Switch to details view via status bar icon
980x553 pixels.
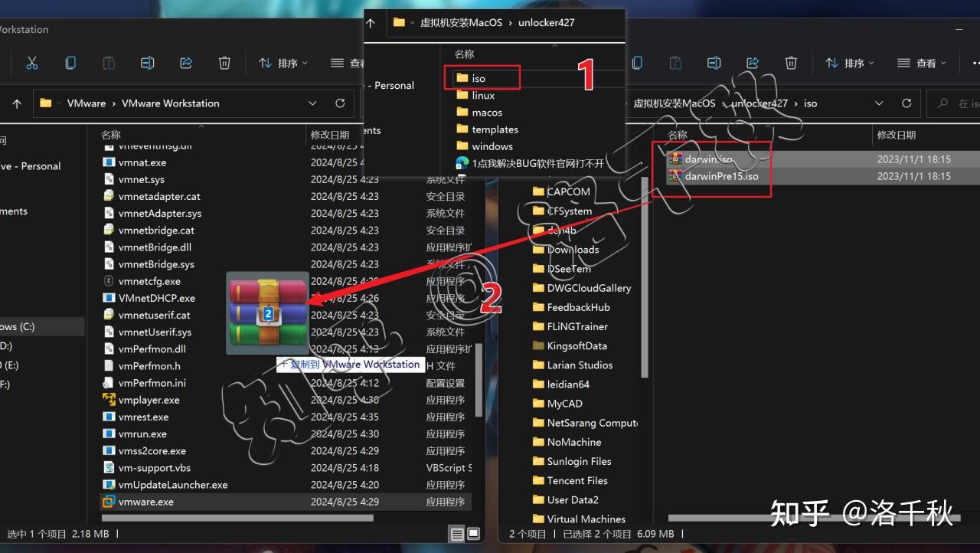(x=457, y=534)
